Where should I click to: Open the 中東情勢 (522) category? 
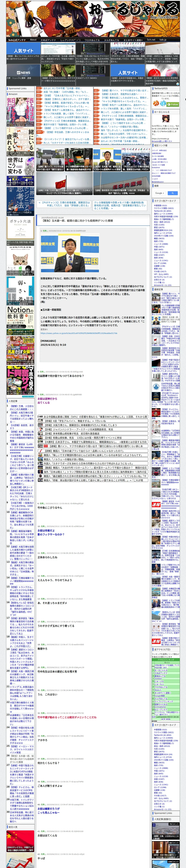pos(160,206)
